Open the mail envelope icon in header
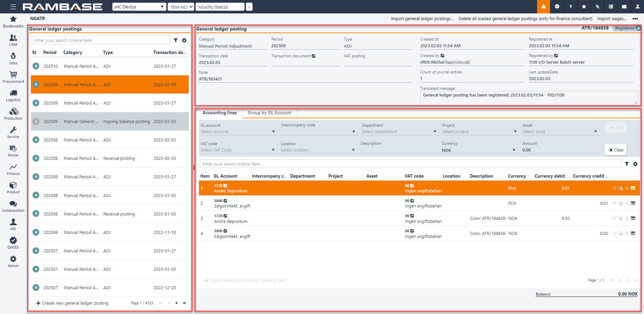Screen dimensions: 644x314 tap(624, 7)
